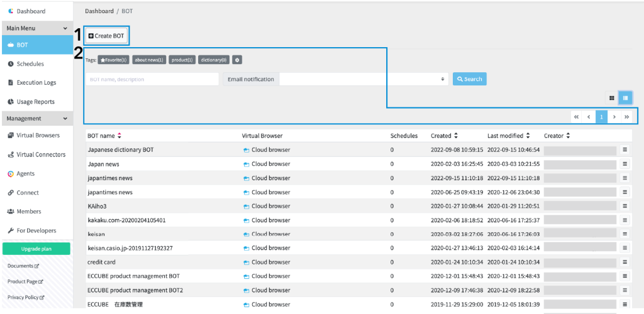Click Cloud browser in Japan news row
The width and height of the screenshot is (644, 314).
pyautogui.click(x=267, y=164)
